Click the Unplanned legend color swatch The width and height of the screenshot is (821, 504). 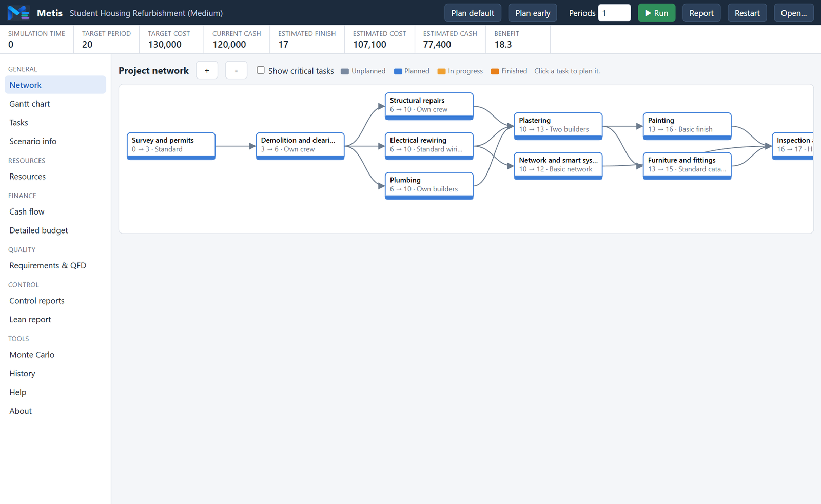point(345,71)
